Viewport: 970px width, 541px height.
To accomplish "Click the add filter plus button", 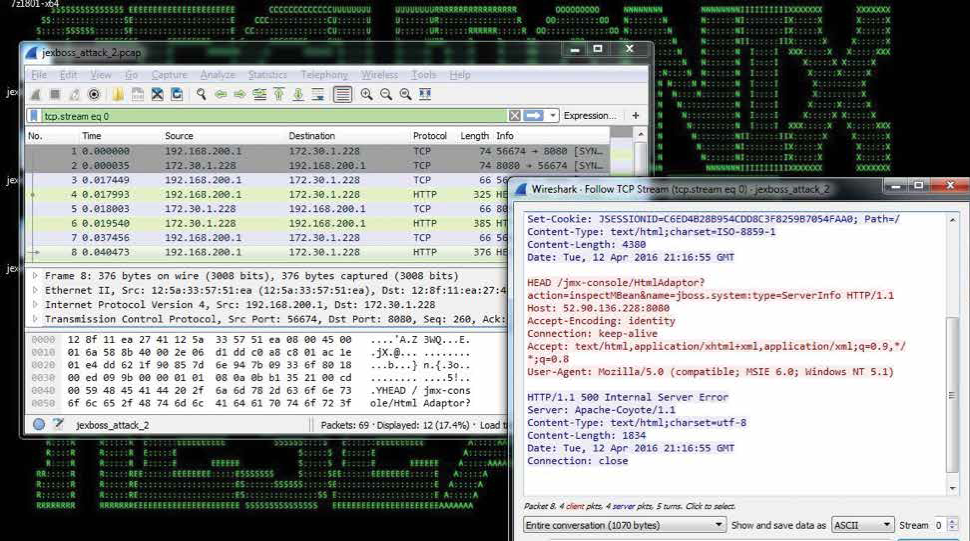I will pos(635,116).
